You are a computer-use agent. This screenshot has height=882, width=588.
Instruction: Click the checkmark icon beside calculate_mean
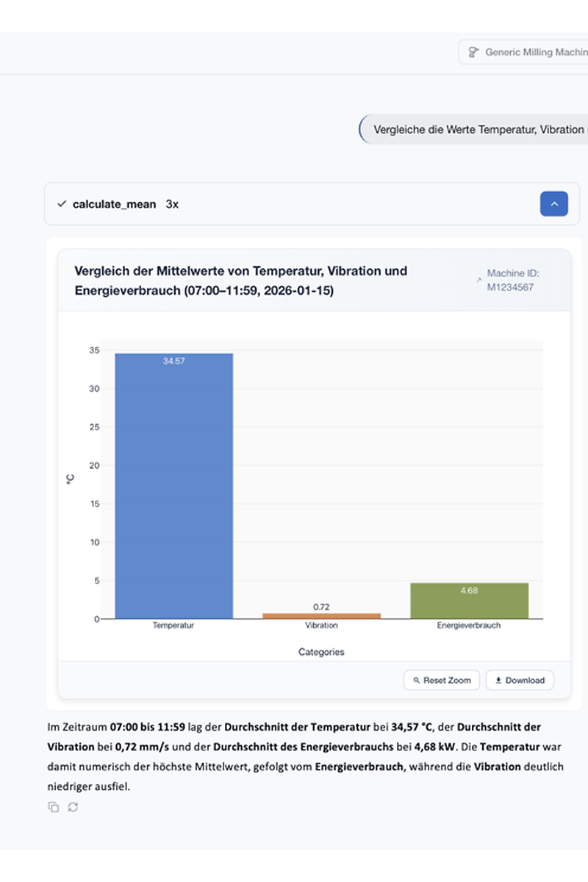(x=62, y=204)
